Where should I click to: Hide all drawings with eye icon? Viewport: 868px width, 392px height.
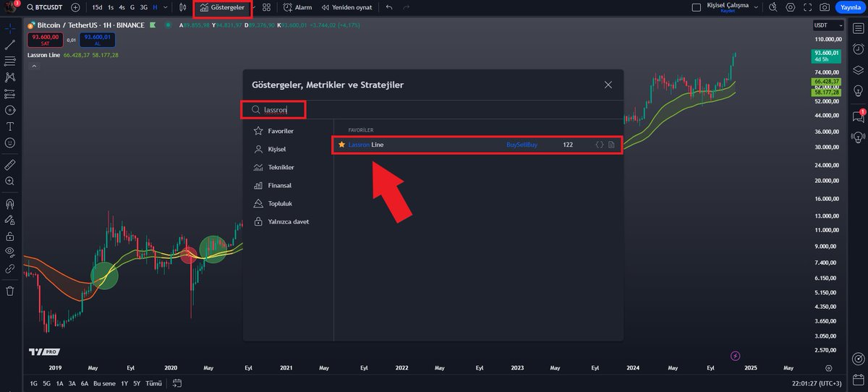(10, 252)
